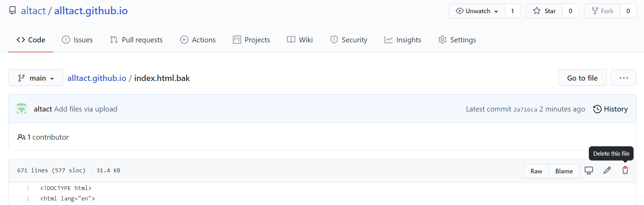Click the altact avatar in commit bar
This screenshot has width=644, height=205.
(22, 109)
